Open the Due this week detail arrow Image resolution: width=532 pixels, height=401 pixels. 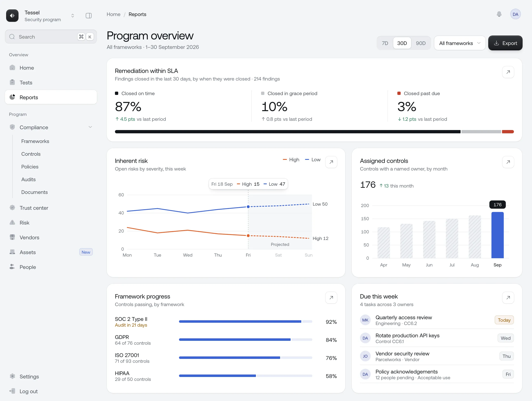[508, 297]
